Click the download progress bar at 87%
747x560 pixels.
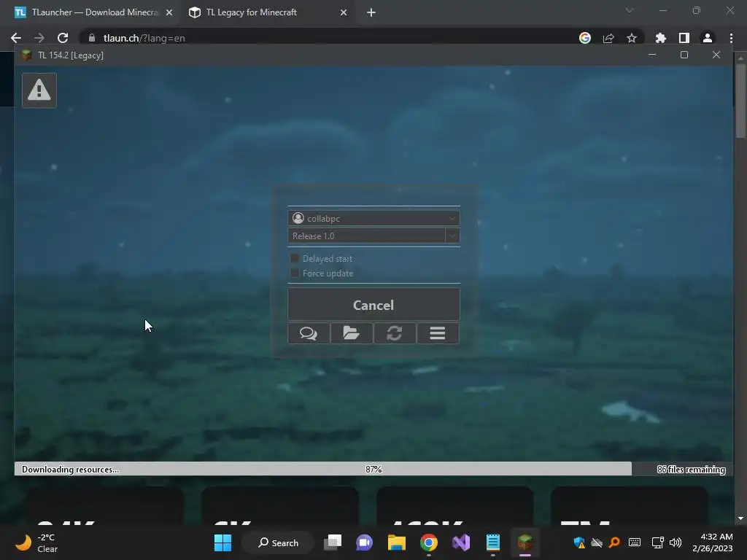coord(373,469)
